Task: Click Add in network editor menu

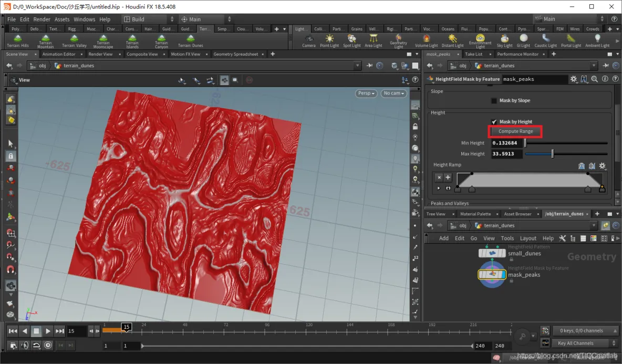Action: point(443,238)
